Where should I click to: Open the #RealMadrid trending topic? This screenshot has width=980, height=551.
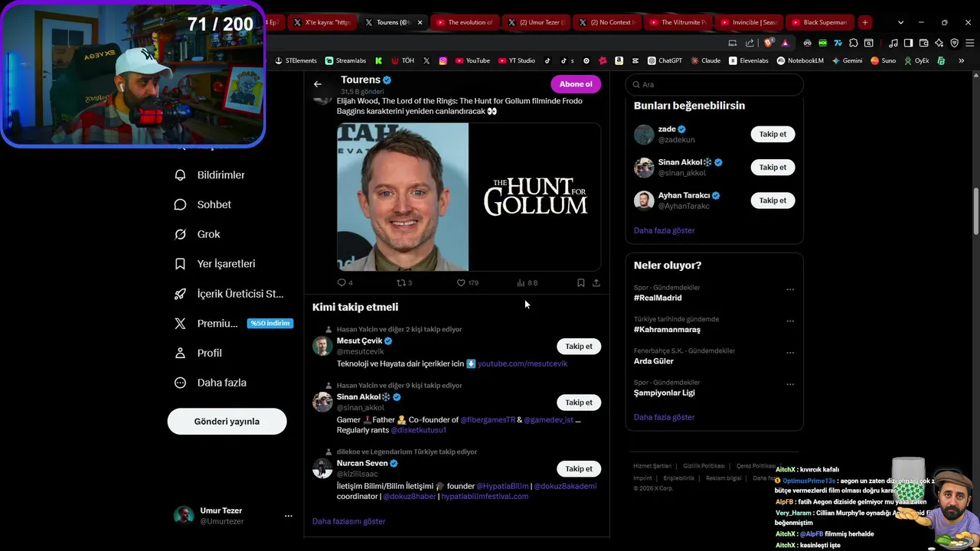point(658,298)
